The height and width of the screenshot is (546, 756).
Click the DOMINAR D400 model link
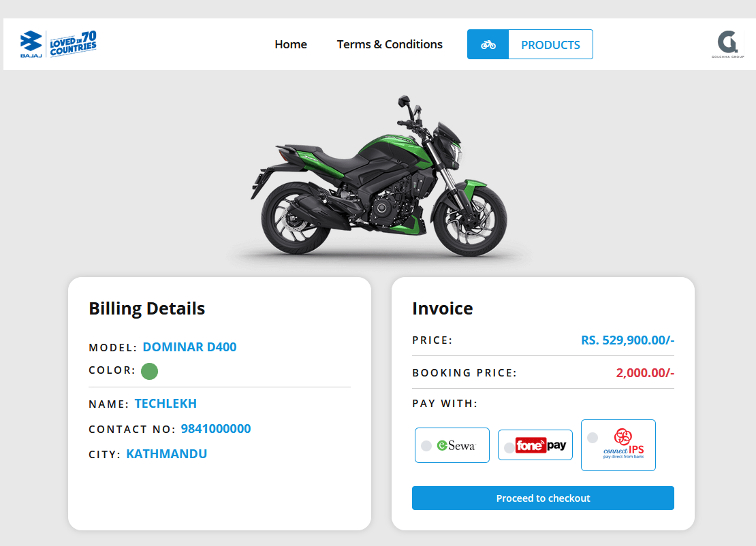(189, 347)
